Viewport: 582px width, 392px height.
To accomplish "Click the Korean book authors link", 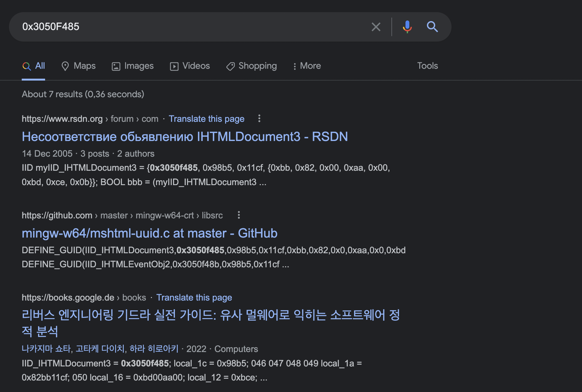I will coord(100,349).
